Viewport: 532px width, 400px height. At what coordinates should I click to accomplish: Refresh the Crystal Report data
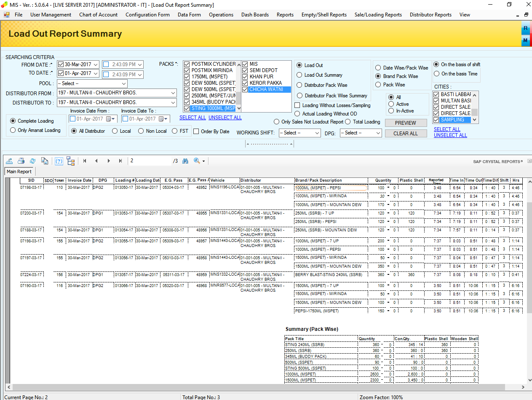pyautogui.click(x=33, y=161)
